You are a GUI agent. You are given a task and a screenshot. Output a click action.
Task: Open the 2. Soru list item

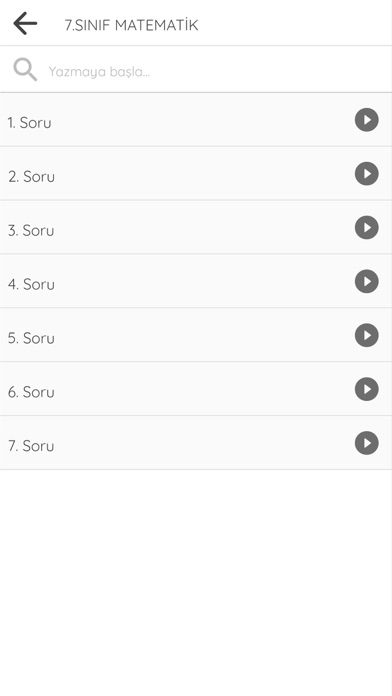195,174
